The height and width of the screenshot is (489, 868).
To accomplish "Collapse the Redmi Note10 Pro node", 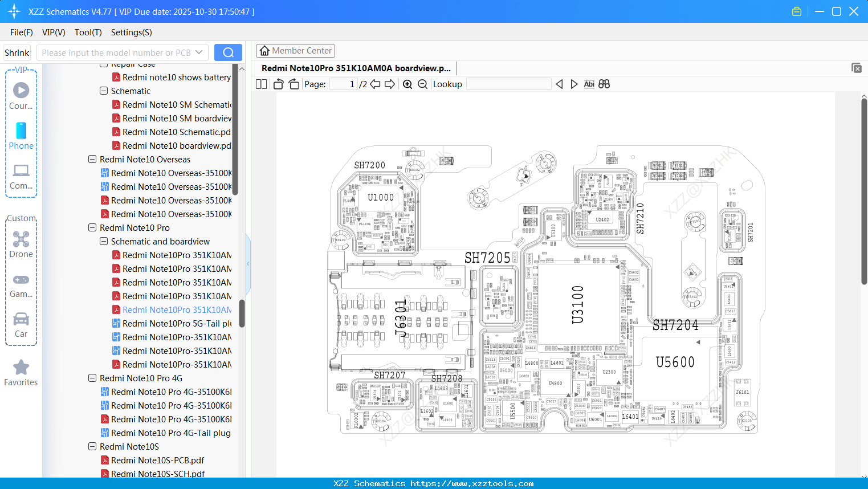I will 92,228.
